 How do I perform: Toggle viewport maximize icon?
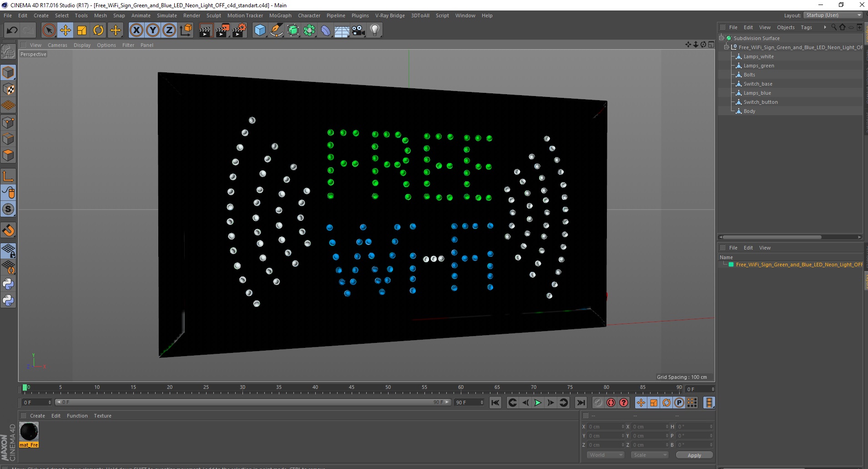click(x=711, y=45)
